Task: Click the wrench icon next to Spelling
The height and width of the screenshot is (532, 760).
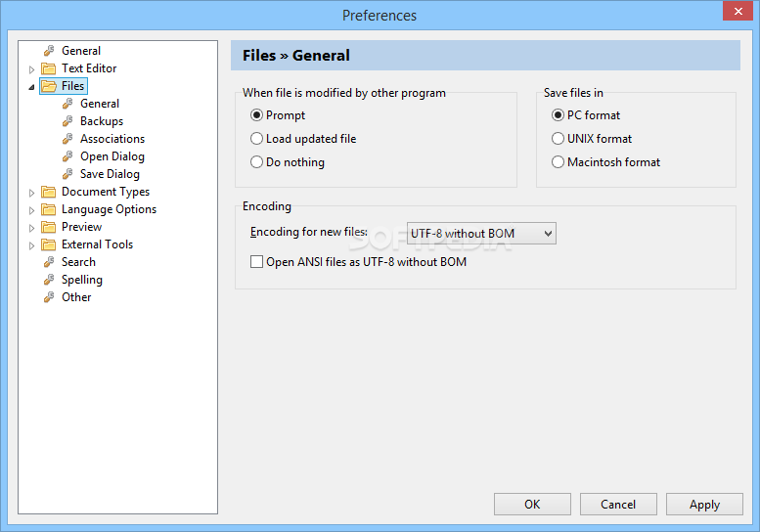Action: pyautogui.click(x=49, y=280)
